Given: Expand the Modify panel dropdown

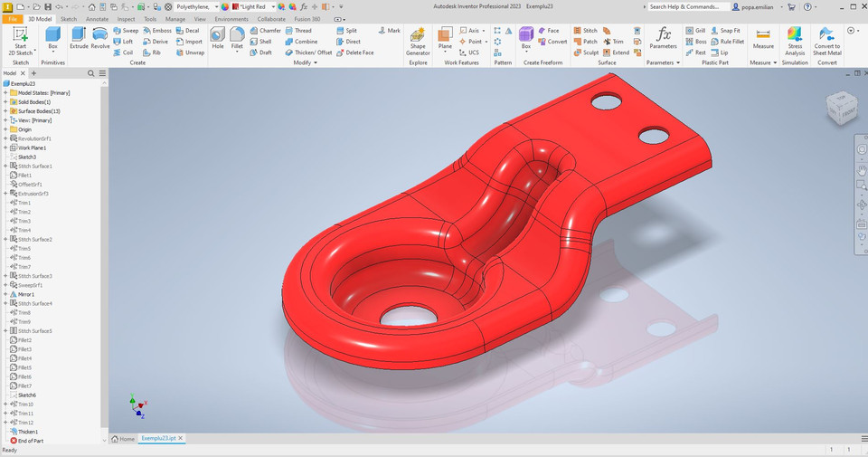Looking at the screenshot, I should 305,62.
